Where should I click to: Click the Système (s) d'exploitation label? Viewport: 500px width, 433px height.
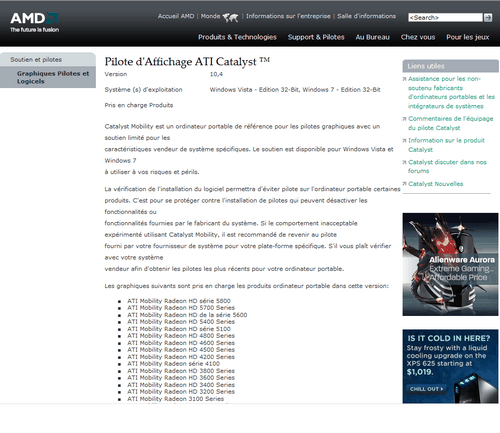pyautogui.click(x=143, y=89)
